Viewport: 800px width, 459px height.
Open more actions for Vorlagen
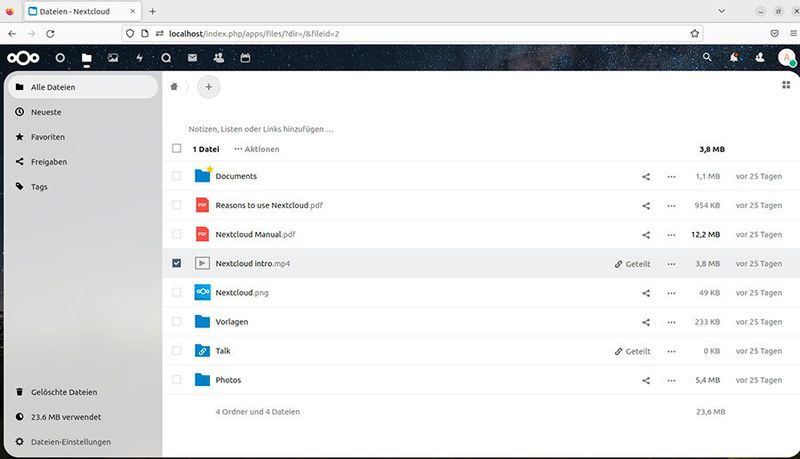pos(671,322)
